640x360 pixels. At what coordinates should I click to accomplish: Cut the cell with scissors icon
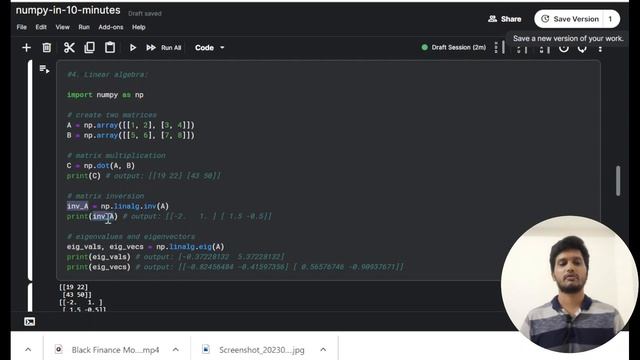point(69,48)
